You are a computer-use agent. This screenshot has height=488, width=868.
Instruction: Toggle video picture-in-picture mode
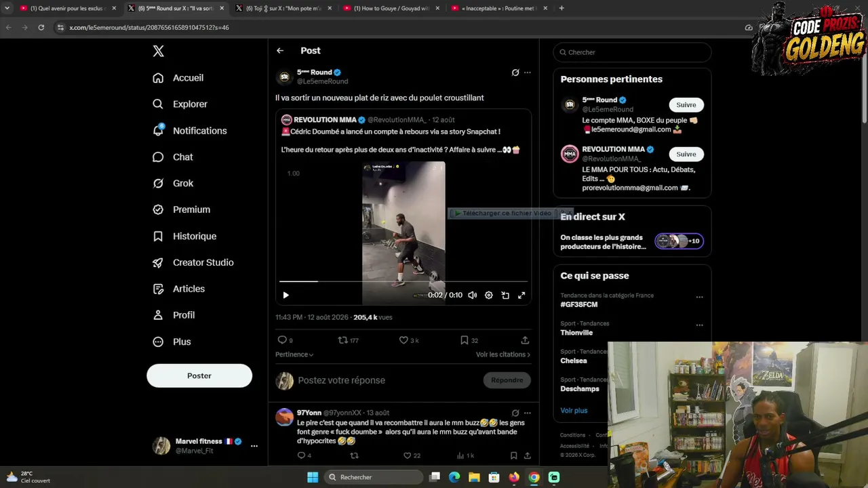505,296
